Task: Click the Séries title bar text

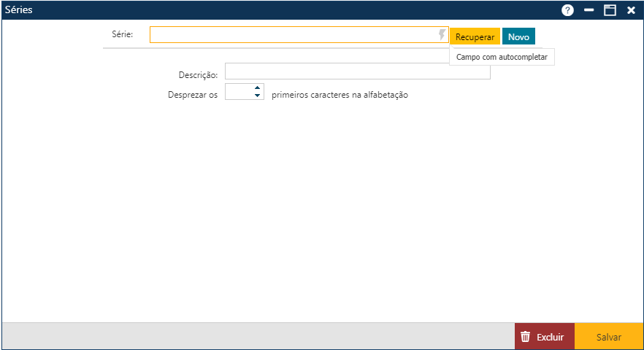Action: [x=19, y=10]
